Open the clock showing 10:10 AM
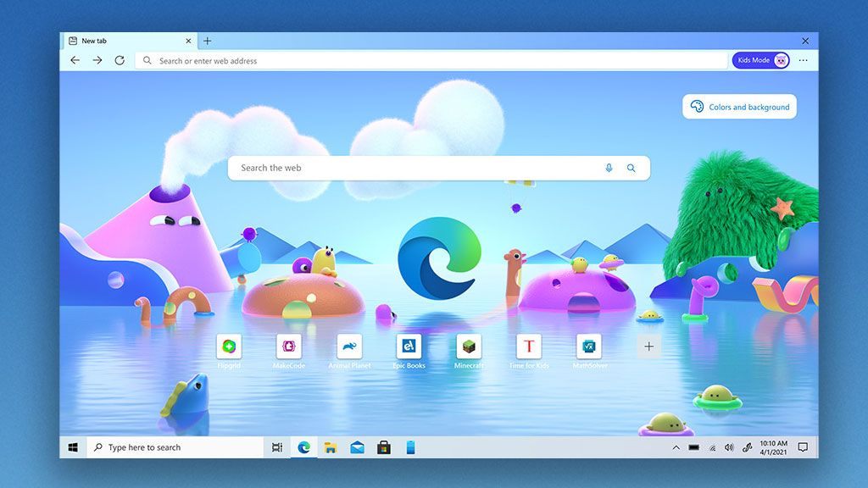The image size is (868, 488). (x=773, y=447)
